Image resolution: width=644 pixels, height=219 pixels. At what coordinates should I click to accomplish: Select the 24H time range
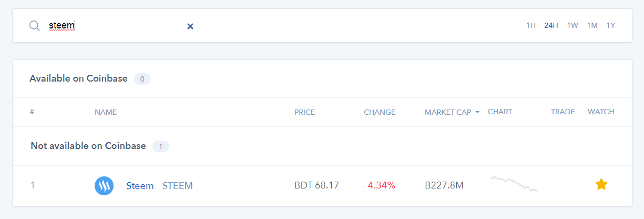pyautogui.click(x=551, y=25)
